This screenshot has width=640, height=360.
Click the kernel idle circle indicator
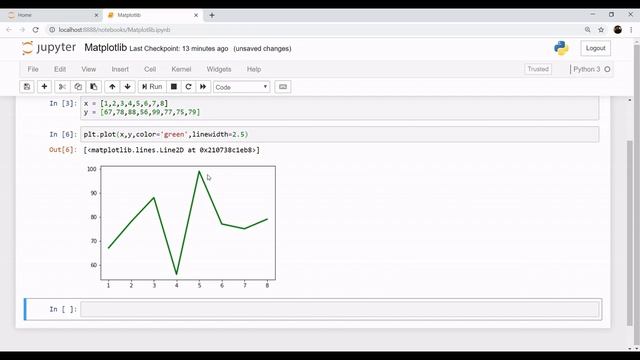tap(607, 69)
